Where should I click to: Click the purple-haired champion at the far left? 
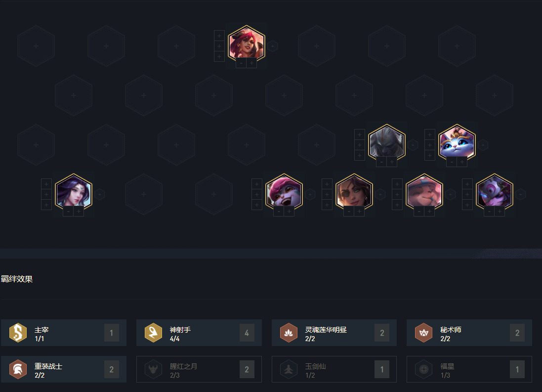(x=74, y=192)
